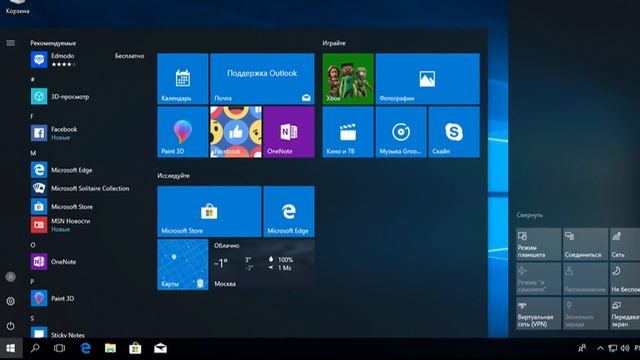Open the Mail tile Поддержка Outlook

(x=262, y=79)
